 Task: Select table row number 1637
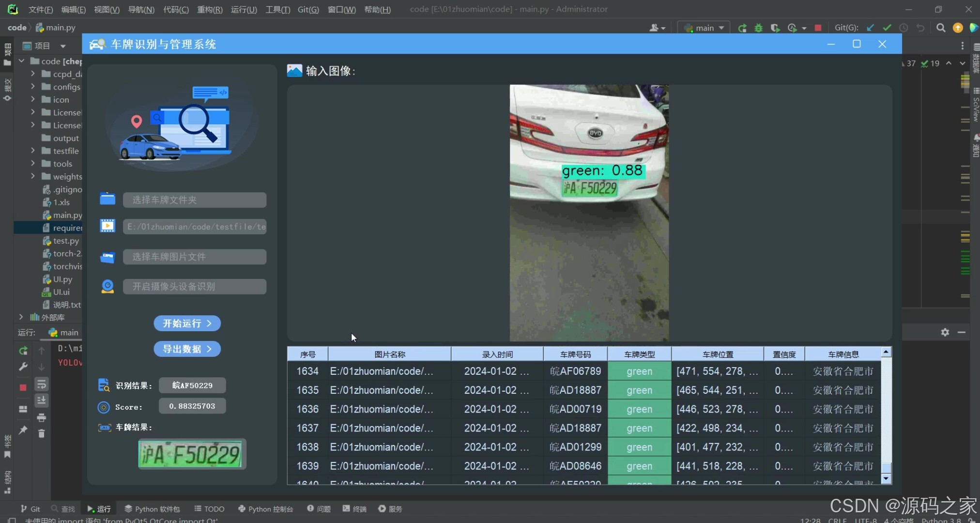click(307, 428)
